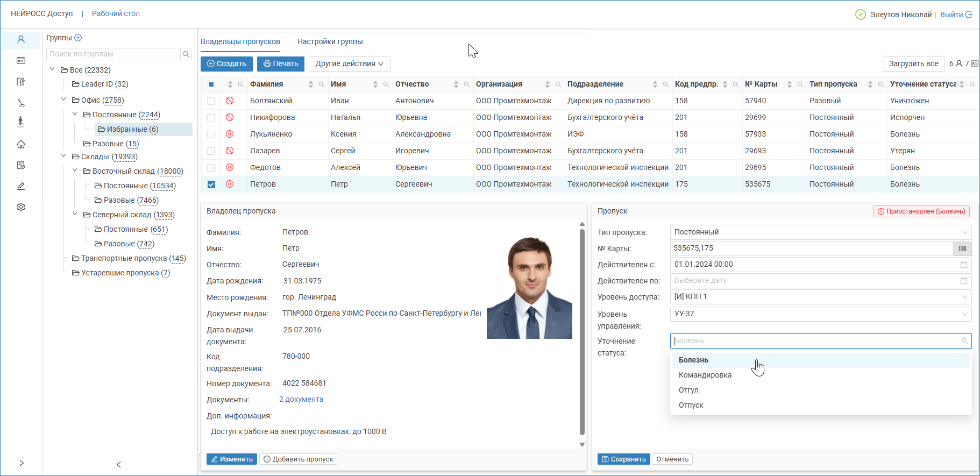Click the barcode icon beside card number

962,248
